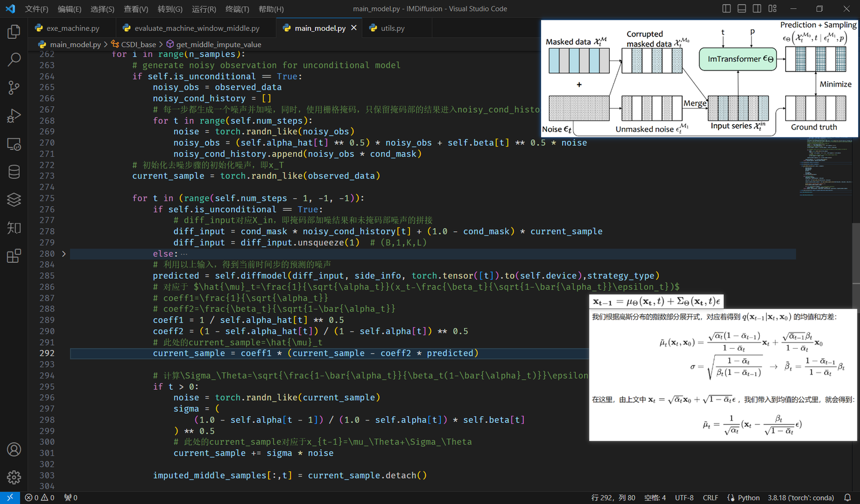860x504 pixels.
Task: Click the database icon in activity bar
Action: tap(14, 172)
